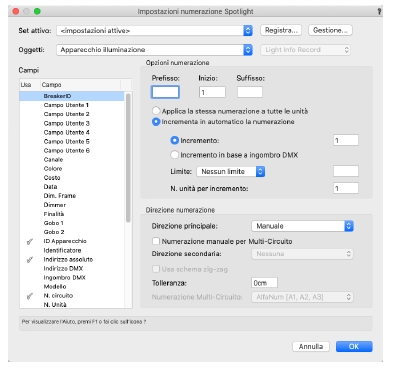
Task: Select the Costo field row
Action: point(72,178)
